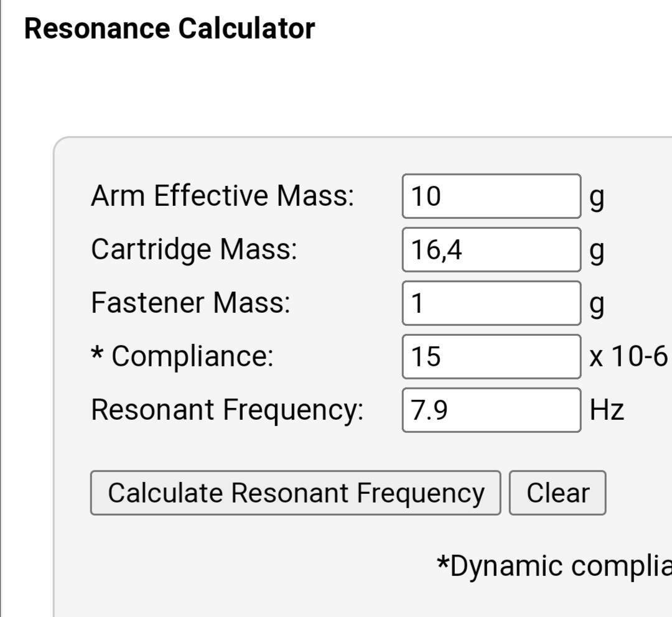
Task: Click the Arm Effective Mass input field
Action: (492, 197)
